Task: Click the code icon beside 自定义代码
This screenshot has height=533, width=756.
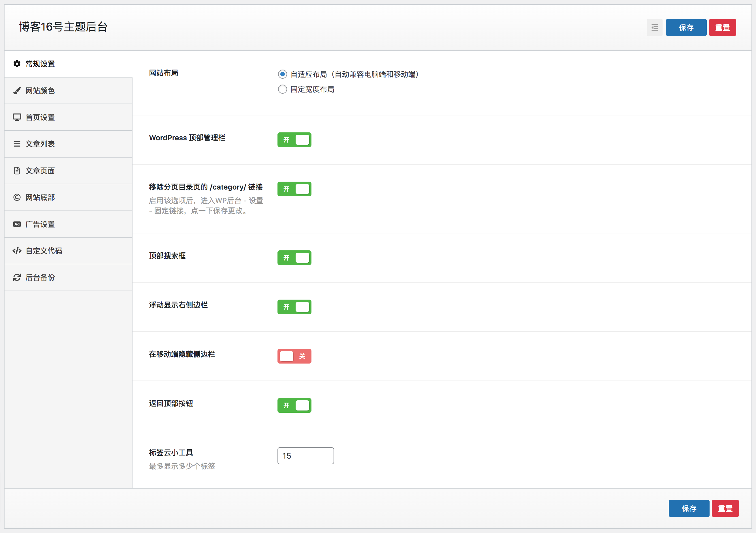Action: [x=17, y=251]
